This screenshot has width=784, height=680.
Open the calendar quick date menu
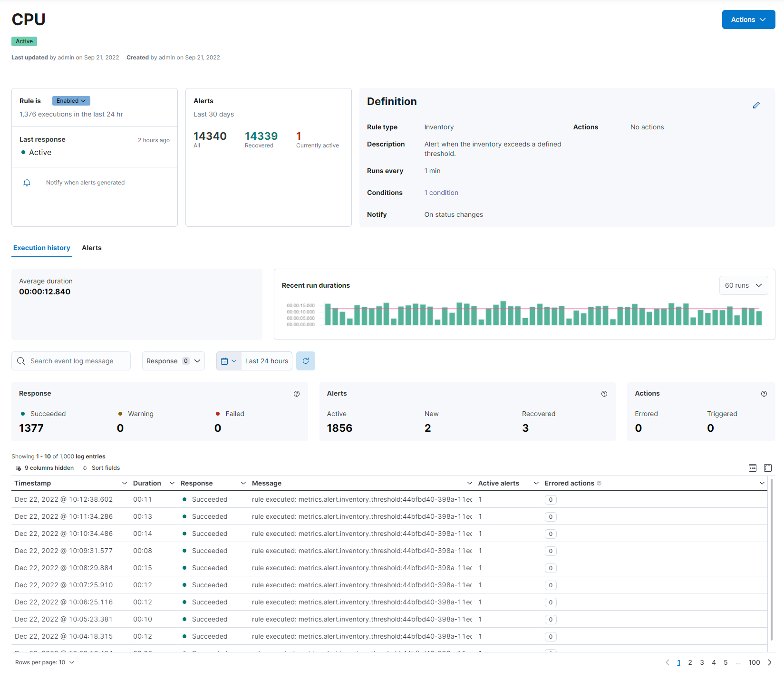click(229, 361)
